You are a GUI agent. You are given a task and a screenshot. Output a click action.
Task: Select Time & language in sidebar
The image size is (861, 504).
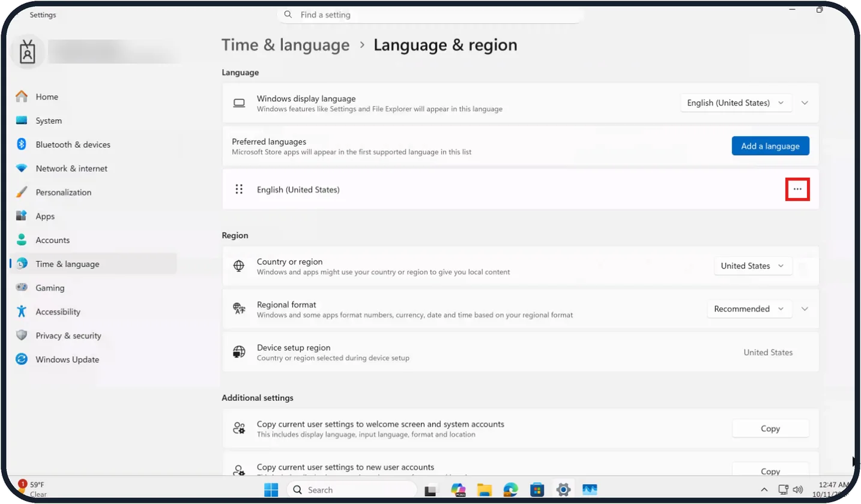[x=93, y=264]
